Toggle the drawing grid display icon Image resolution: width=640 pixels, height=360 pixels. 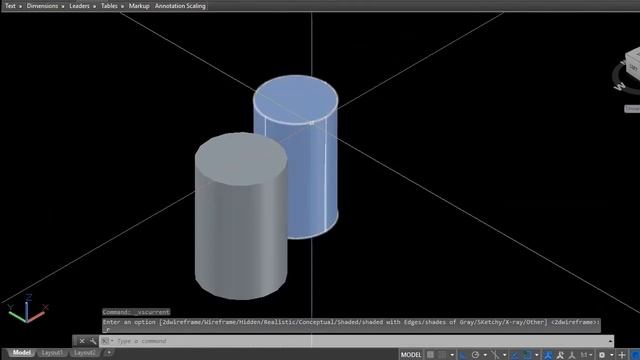430,355
